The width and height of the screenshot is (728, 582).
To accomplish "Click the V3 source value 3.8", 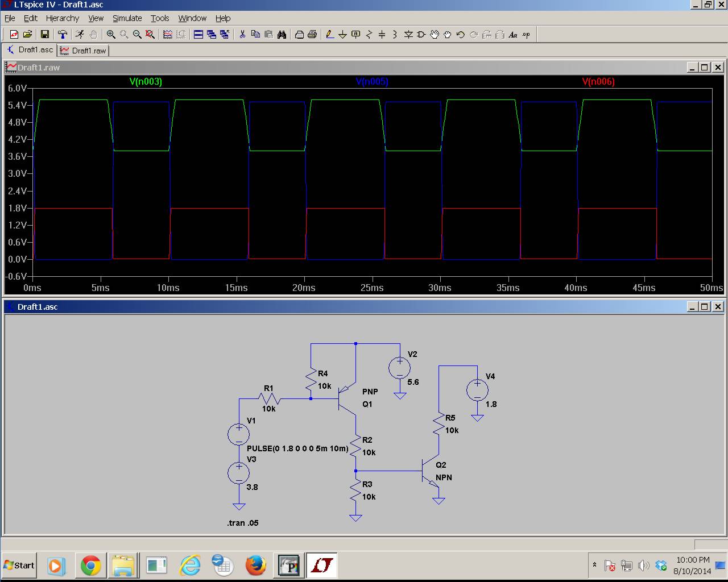I will (x=252, y=487).
